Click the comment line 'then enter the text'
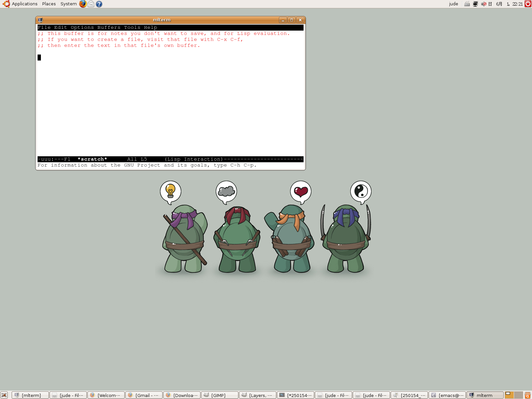The width and height of the screenshot is (532, 399). pos(119,46)
